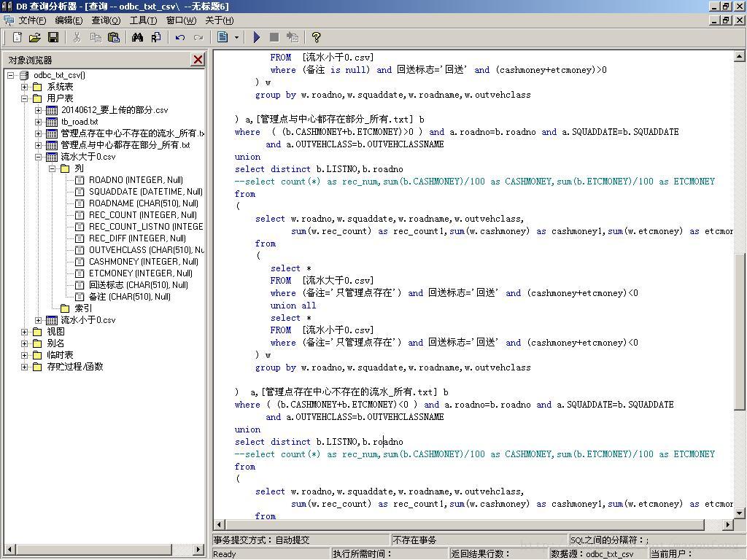The width and height of the screenshot is (747, 560).
Task: Select the 索引 folder in the tree
Action: pyautogui.click(x=83, y=308)
